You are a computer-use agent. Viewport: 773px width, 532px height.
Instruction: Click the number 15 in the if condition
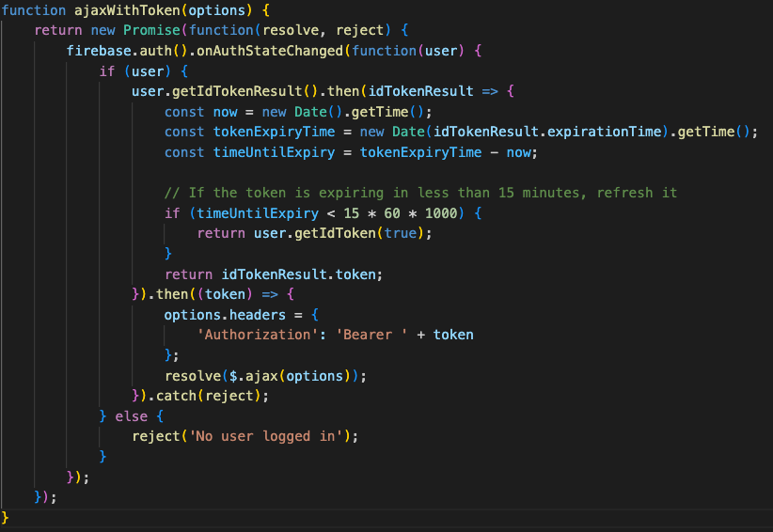pyautogui.click(x=352, y=213)
